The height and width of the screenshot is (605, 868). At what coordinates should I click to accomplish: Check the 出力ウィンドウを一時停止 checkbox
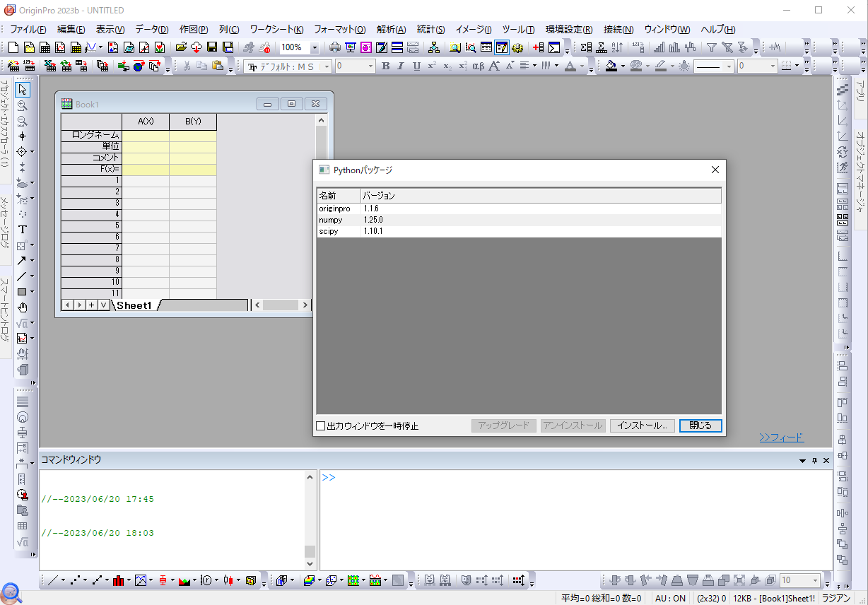(321, 426)
